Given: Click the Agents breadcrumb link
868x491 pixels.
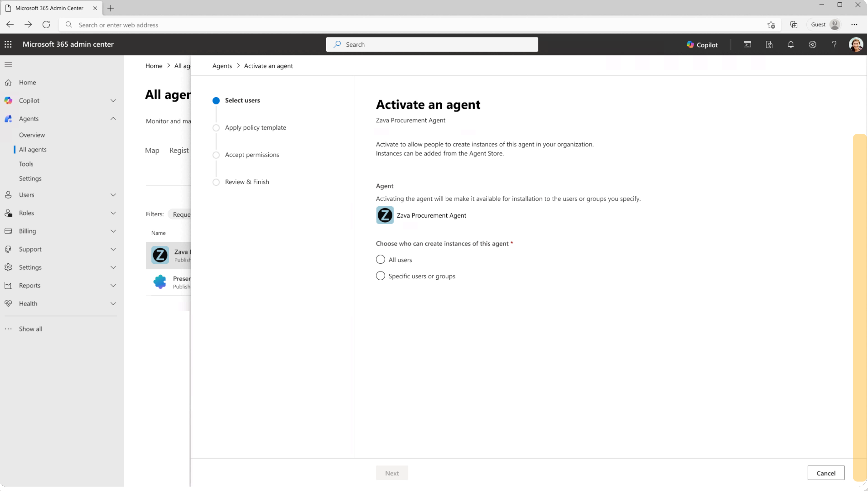Looking at the screenshot, I should point(222,66).
